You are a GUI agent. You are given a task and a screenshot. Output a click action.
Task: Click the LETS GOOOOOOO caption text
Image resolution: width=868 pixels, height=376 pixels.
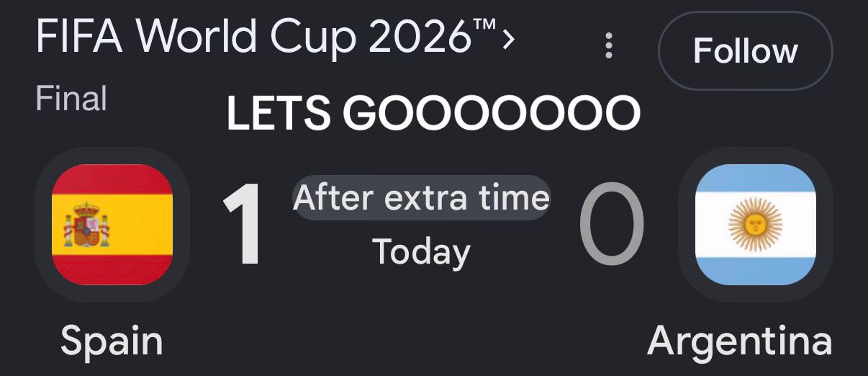[433, 113]
